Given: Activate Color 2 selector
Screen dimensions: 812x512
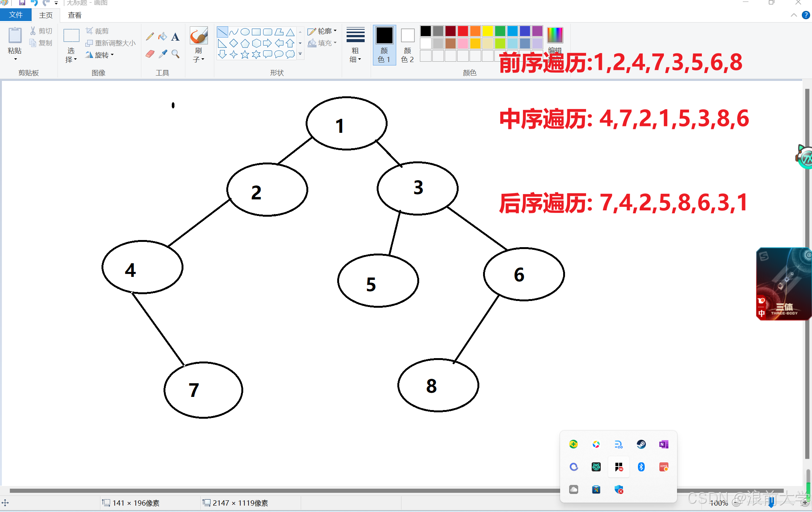Looking at the screenshot, I should [408, 45].
